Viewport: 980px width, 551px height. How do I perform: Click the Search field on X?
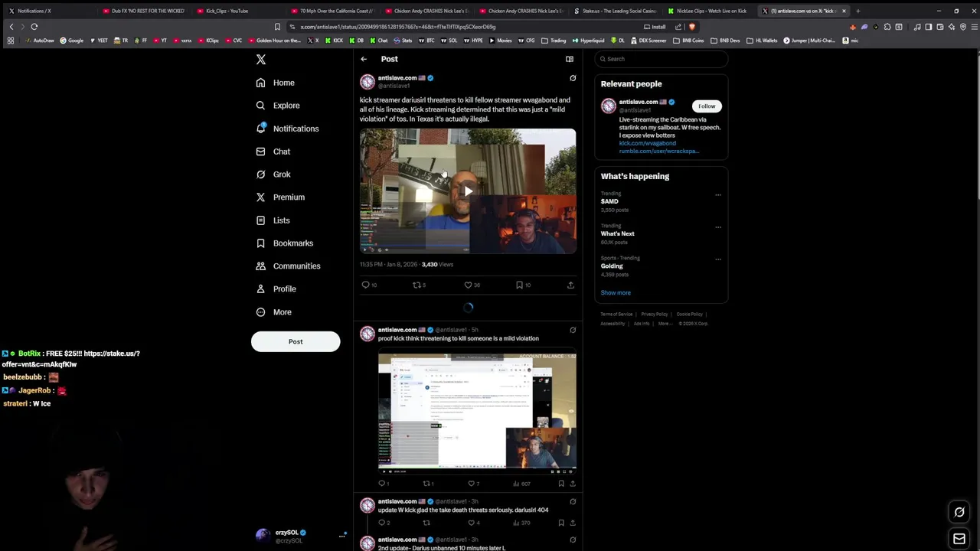pyautogui.click(x=661, y=59)
